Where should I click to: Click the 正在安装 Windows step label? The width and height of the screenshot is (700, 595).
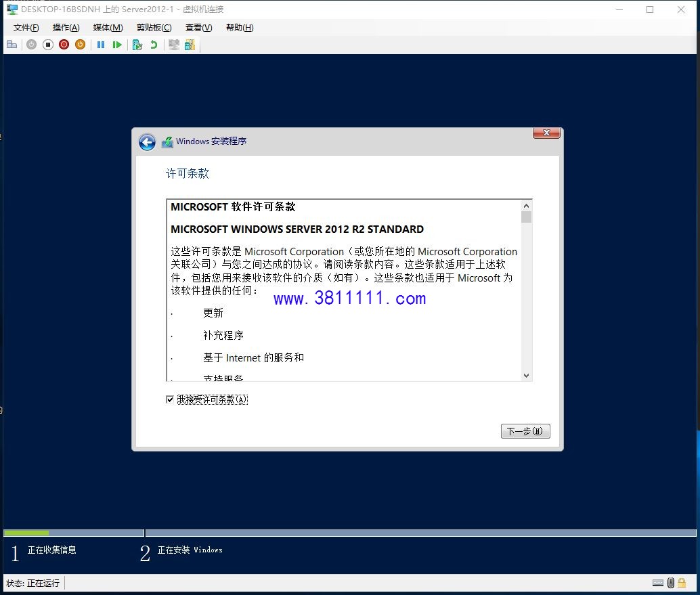point(190,550)
